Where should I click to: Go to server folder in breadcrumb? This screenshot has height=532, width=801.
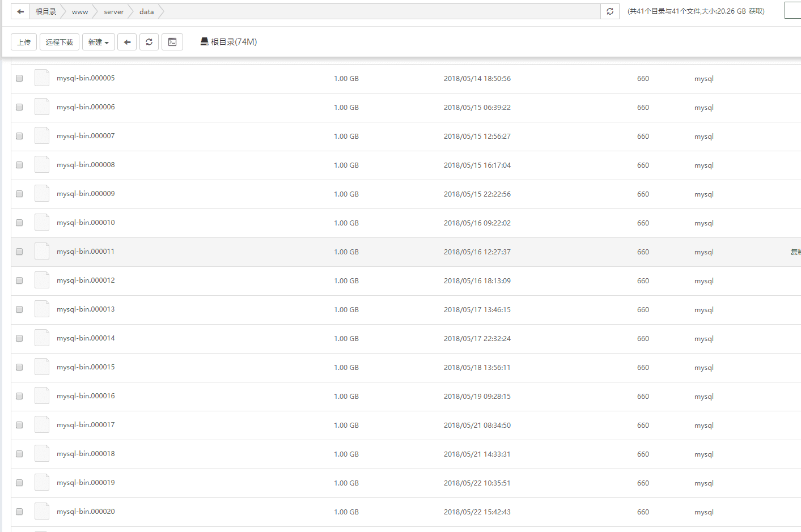(x=113, y=11)
